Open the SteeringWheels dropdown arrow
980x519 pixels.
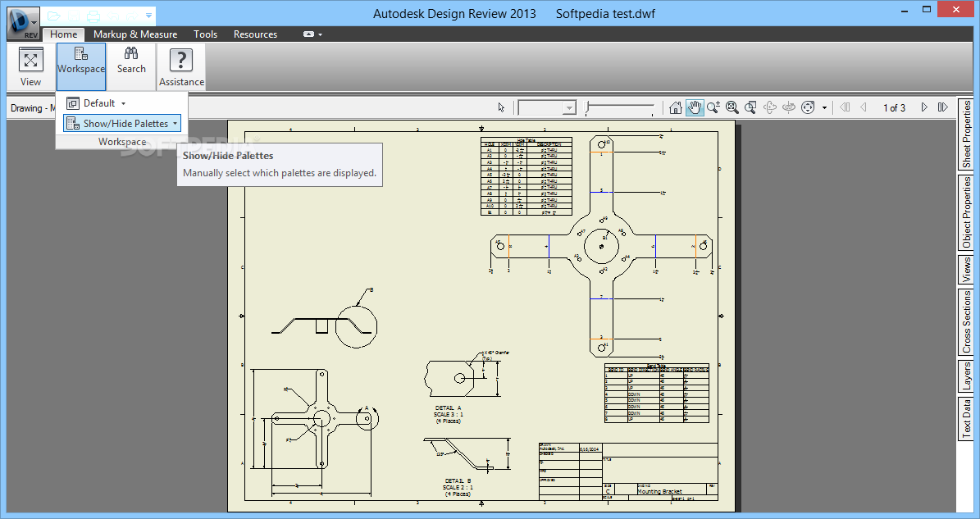(824, 108)
